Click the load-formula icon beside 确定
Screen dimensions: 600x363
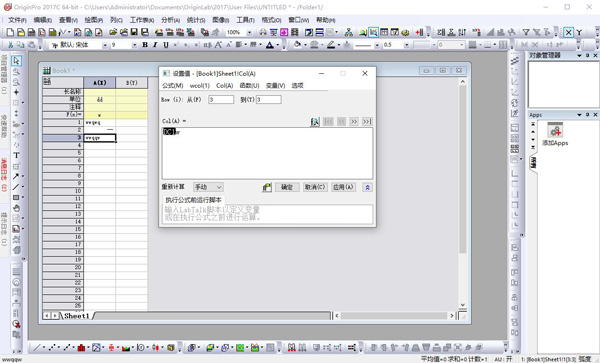267,187
